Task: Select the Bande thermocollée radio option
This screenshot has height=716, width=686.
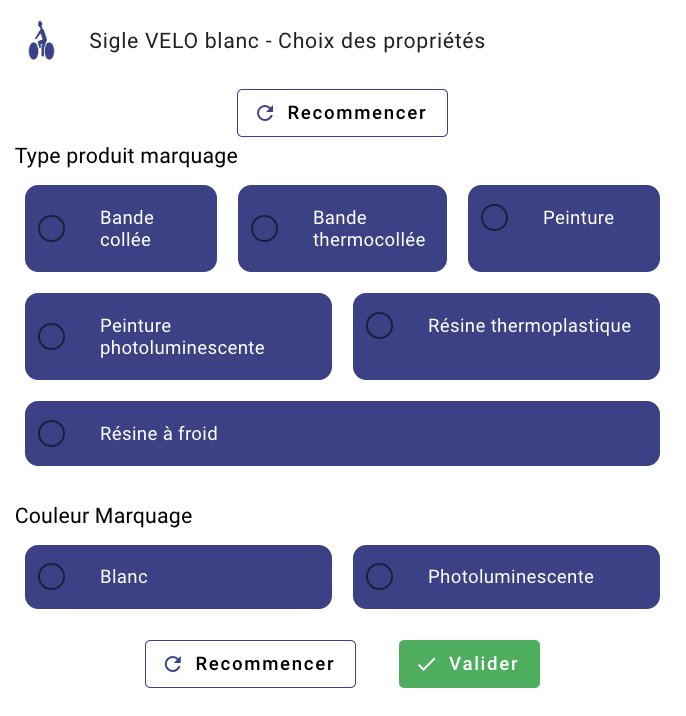Action: pyautogui.click(x=264, y=229)
